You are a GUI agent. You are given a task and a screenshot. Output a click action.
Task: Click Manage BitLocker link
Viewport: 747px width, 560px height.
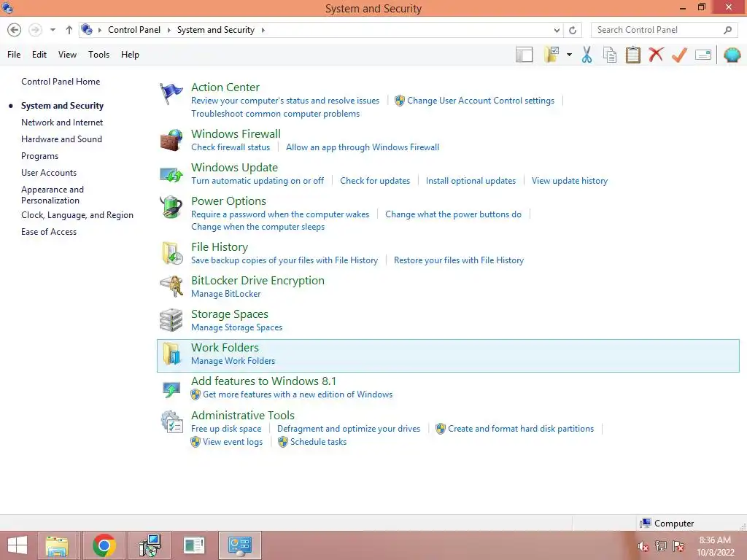coord(226,294)
